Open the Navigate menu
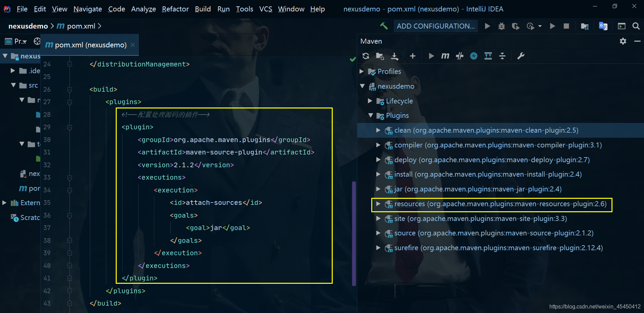 [x=88, y=9]
